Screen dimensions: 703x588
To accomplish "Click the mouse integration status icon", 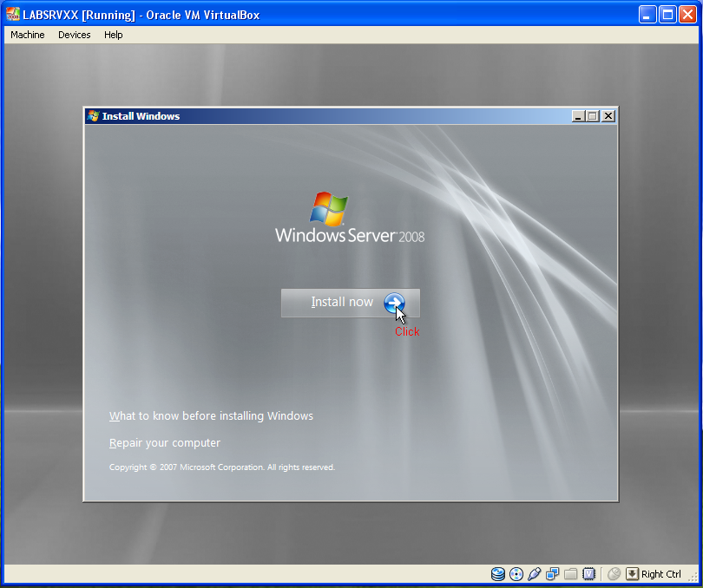I will point(614,573).
